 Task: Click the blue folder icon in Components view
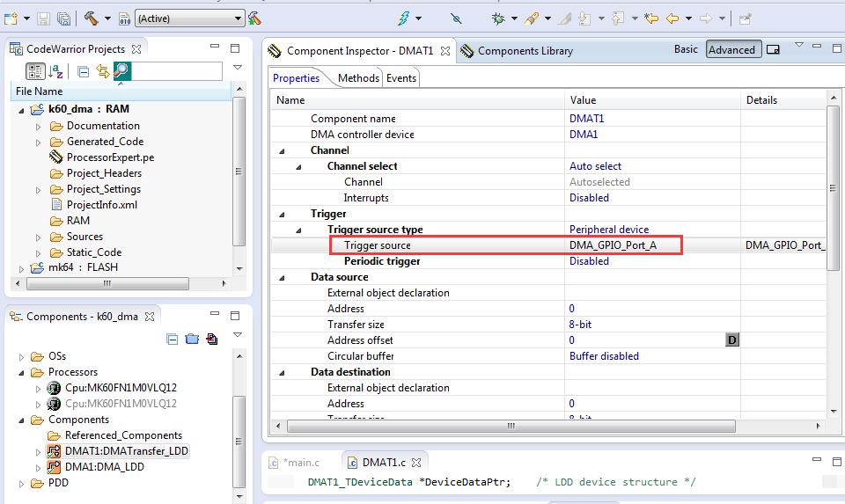click(x=192, y=340)
